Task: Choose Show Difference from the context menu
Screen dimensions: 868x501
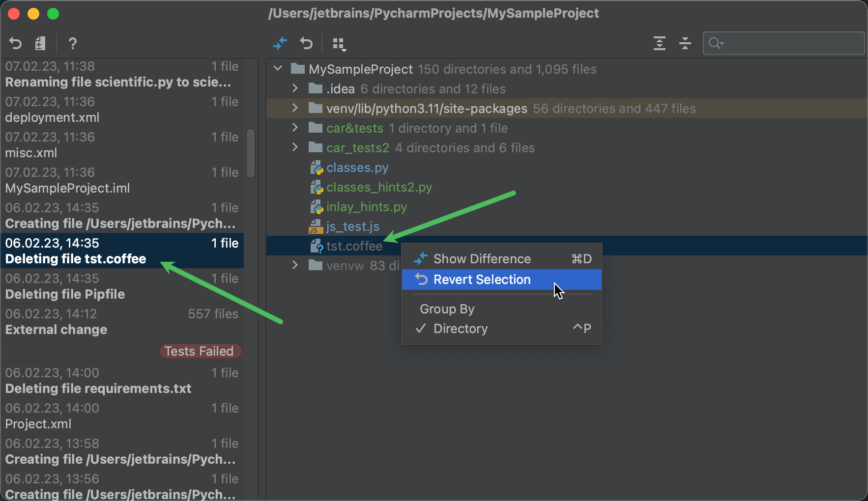Action: coord(482,258)
